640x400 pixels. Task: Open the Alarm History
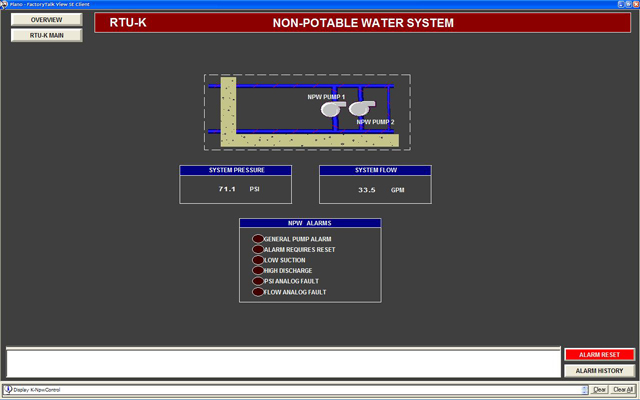(599, 370)
